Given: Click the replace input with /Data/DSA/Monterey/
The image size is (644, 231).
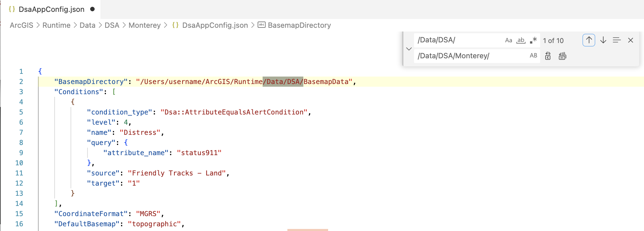Looking at the screenshot, I should coord(471,56).
